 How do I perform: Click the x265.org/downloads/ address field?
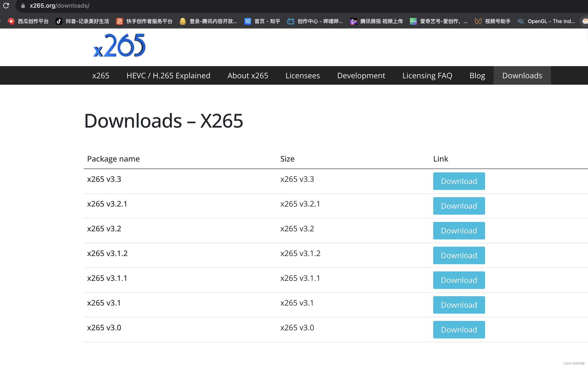click(59, 6)
